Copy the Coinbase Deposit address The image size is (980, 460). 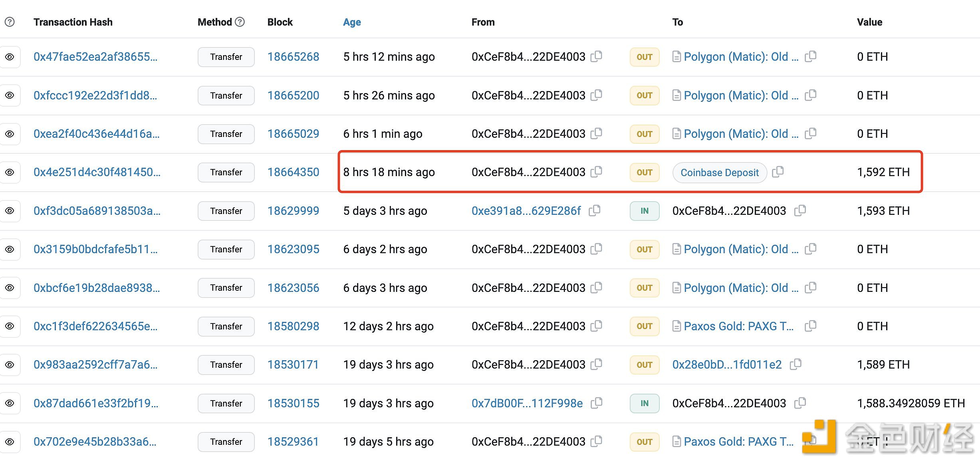point(778,172)
